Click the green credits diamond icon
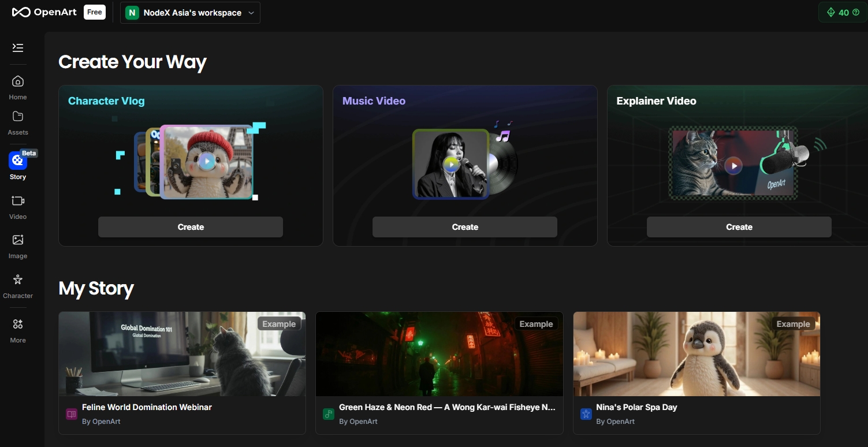The width and height of the screenshot is (868, 447). pyautogui.click(x=831, y=12)
